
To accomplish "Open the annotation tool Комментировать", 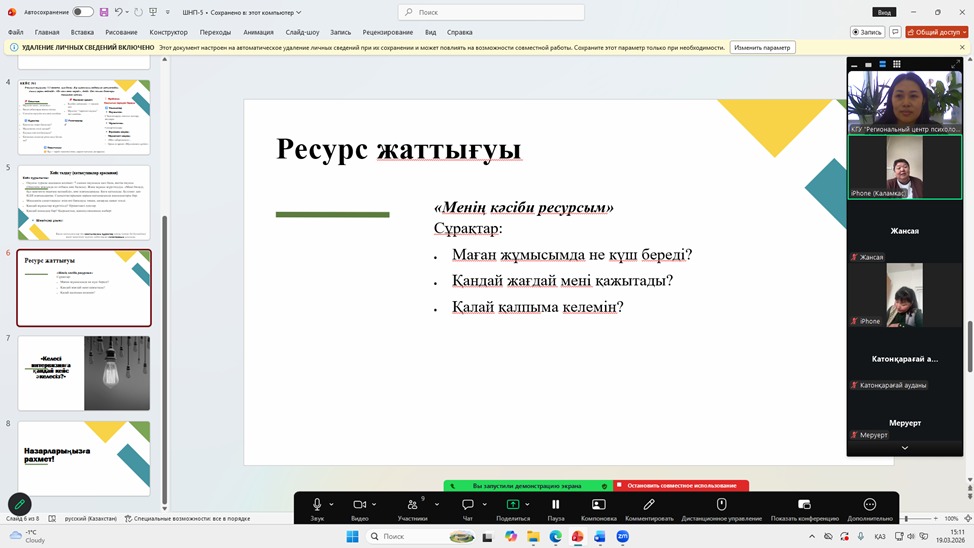I will pyautogui.click(x=649, y=505).
